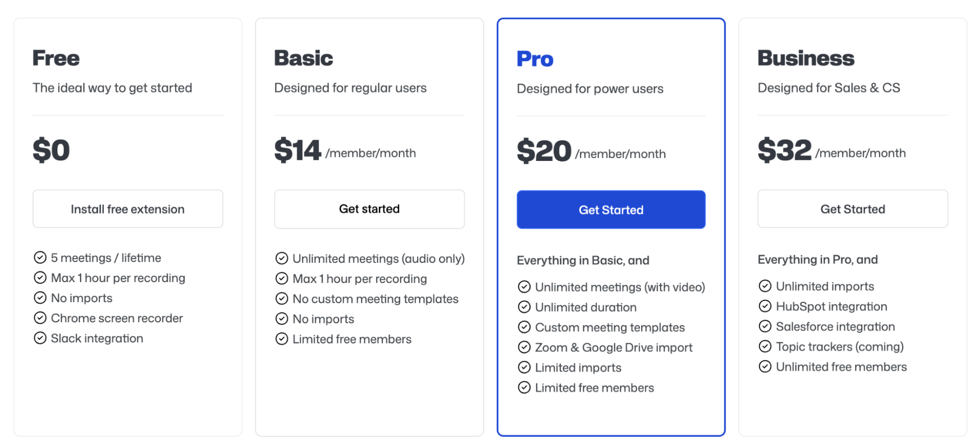The width and height of the screenshot is (980, 446).
Task: Click the checkmark beside Chrome screen recorder
Action: pyautogui.click(x=40, y=317)
